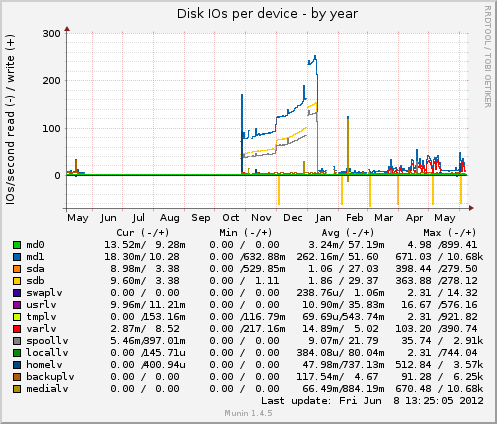This screenshot has width=497, height=424.
Task: Click the usrlv legend label
Action: click(41, 305)
